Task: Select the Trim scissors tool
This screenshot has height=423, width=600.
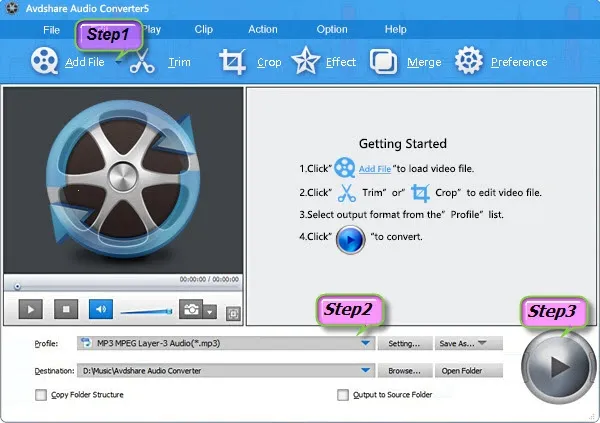Action: click(x=143, y=62)
